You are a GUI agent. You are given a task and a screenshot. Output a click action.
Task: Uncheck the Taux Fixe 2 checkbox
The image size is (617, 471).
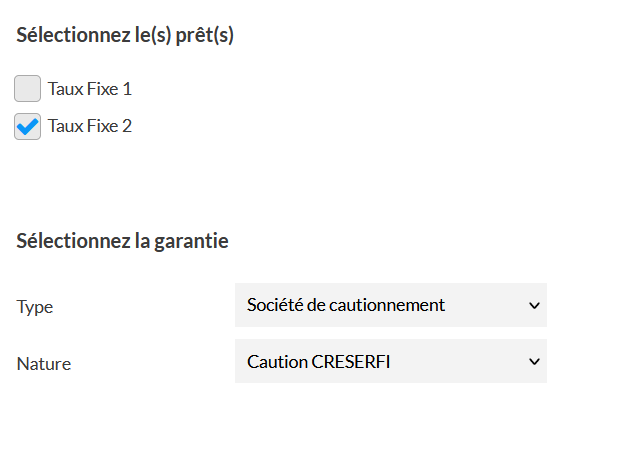(28, 127)
